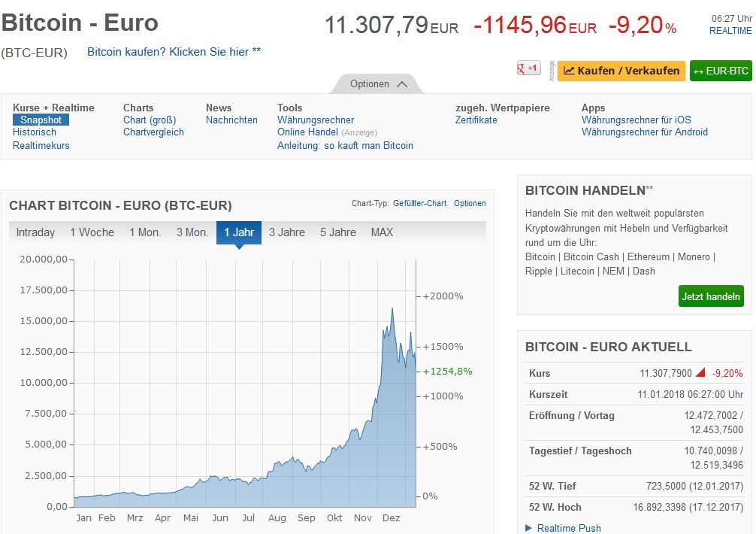The height and width of the screenshot is (534, 756).
Task: Open Chart (groß) link
Action: coord(150,120)
